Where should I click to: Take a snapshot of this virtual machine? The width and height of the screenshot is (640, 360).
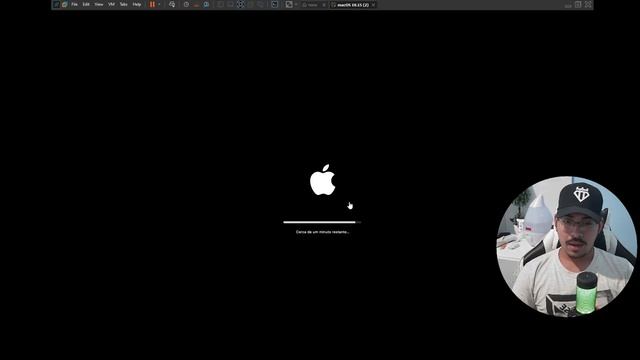coord(186,4)
